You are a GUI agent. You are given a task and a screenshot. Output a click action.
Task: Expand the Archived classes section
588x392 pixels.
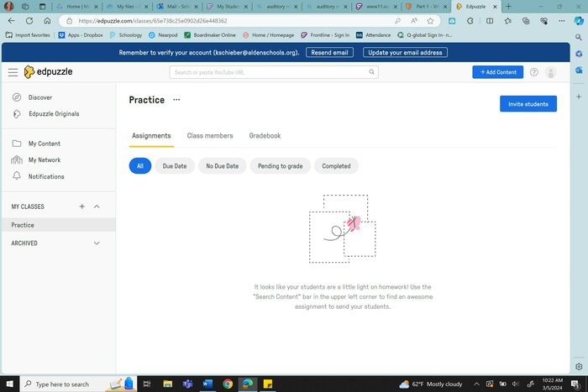[x=97, y=243]
